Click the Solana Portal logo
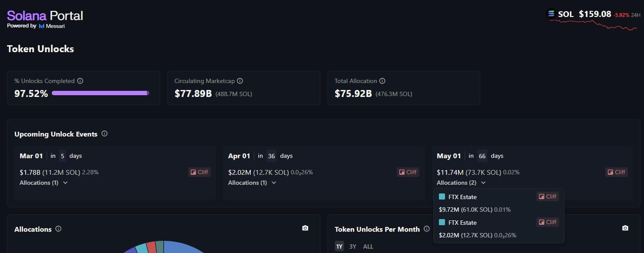Viewport: 644px width, 253px height. [x=45, y=16]
